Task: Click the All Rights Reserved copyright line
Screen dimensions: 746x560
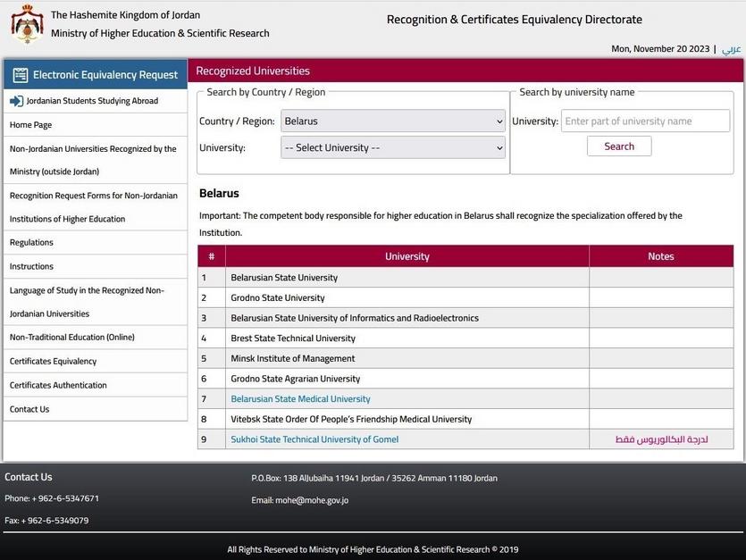Action: (373, 549)
